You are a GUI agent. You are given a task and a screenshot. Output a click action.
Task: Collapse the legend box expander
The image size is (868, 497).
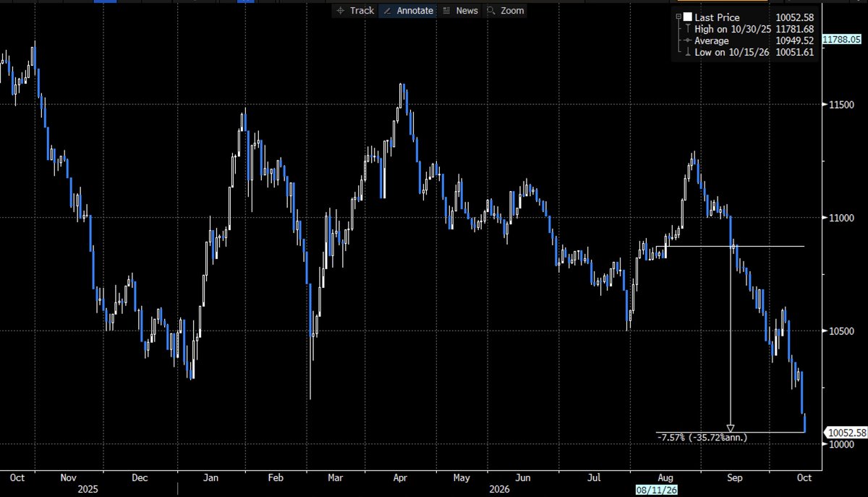tap(678, 17)
